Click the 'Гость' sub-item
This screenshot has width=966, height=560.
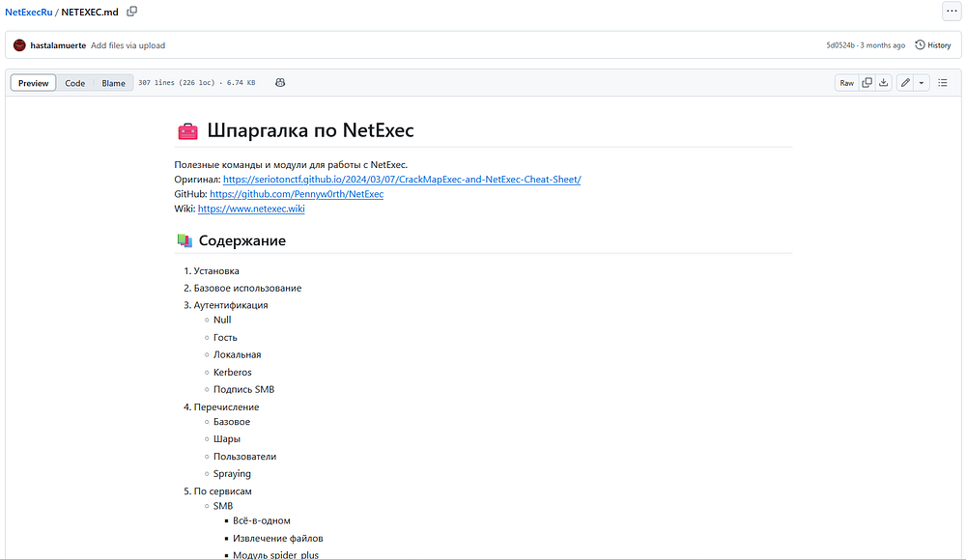click(225, 338)
